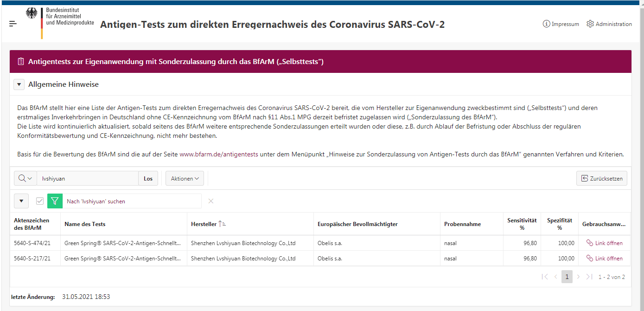Follow the www.bfarm.de/antigentests link
Screen dimensions: 644x311
(218, 154)
